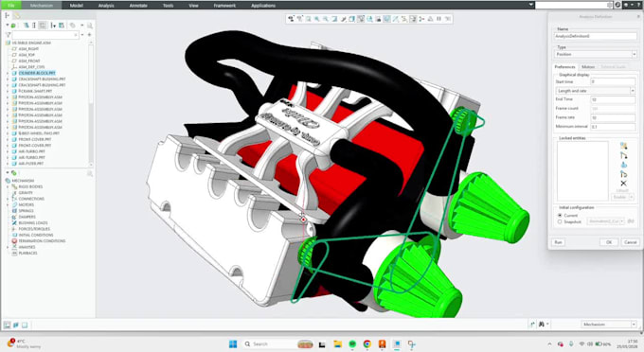
Task: Open the Snapshot selection dropdown
Action: click(606, 221)
